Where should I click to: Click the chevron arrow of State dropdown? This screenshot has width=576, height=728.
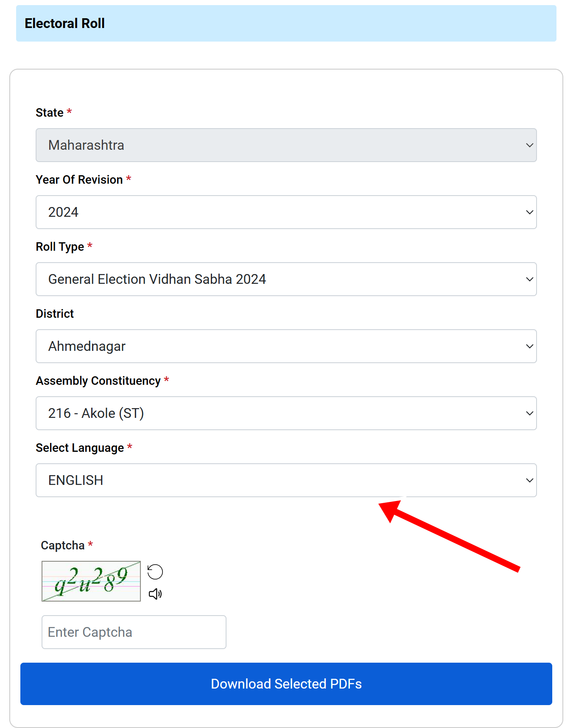tap(529, 145)
